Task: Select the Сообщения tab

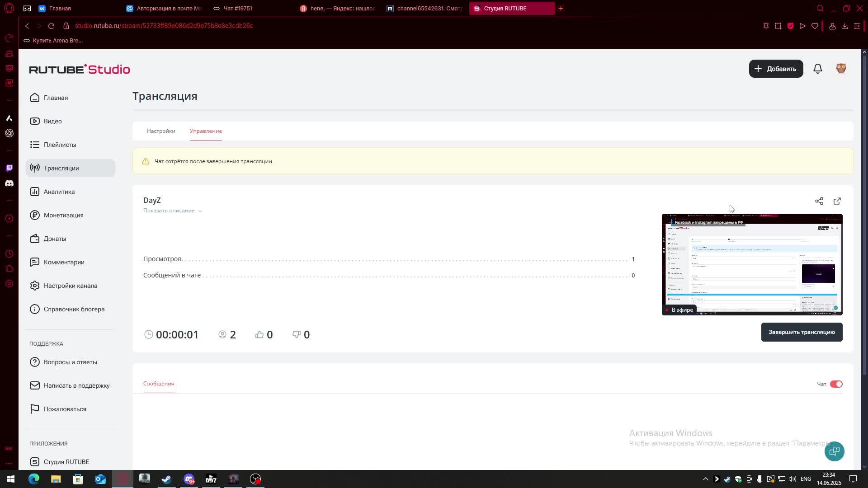Action: tap(159, 384)
